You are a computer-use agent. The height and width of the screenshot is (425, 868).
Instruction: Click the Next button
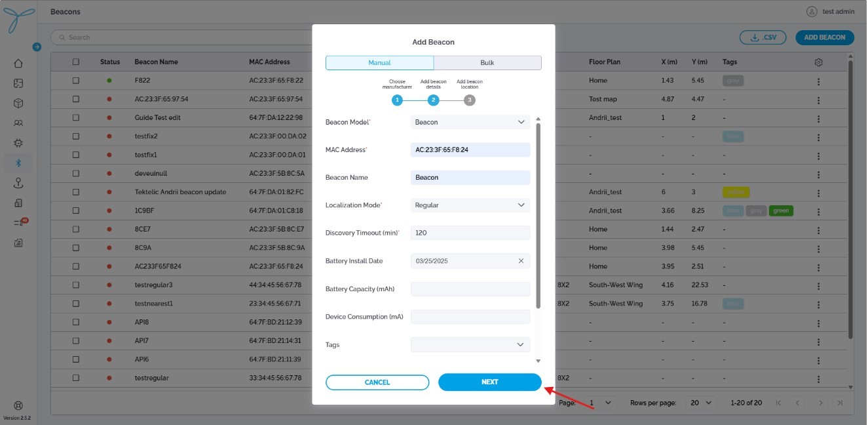[490, 382]
